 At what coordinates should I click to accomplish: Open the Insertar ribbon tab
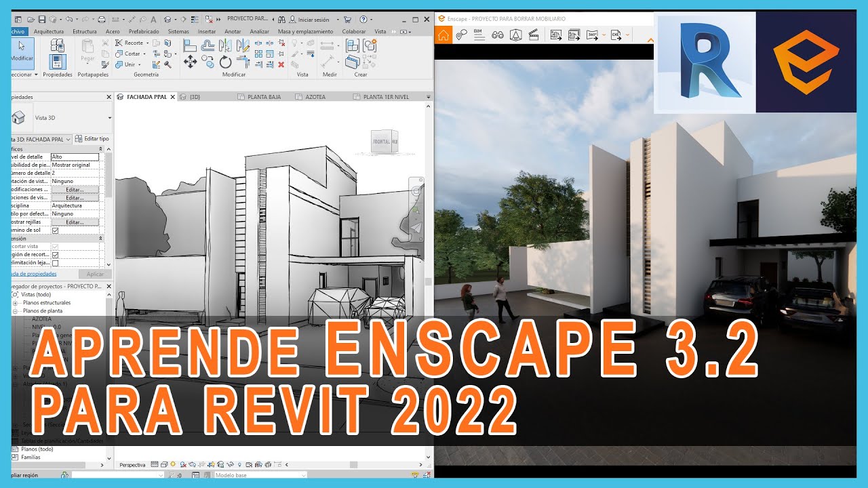click(207, 31)
